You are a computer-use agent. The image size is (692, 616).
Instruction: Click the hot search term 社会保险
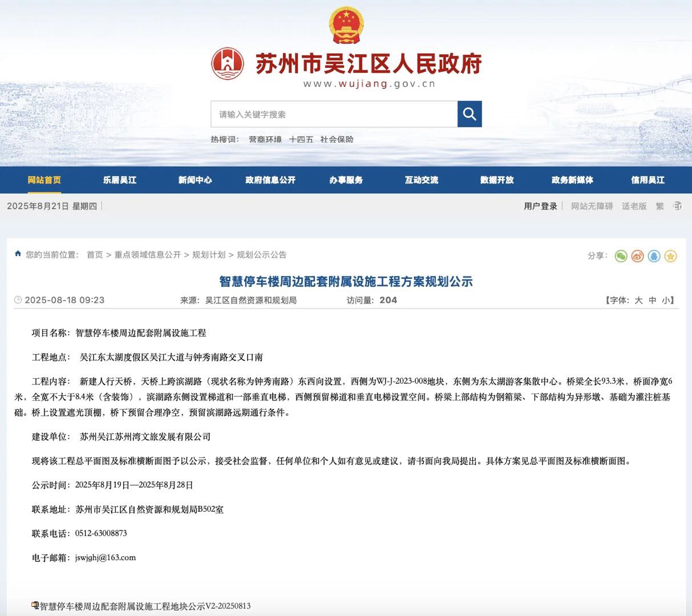pos(337,139)
